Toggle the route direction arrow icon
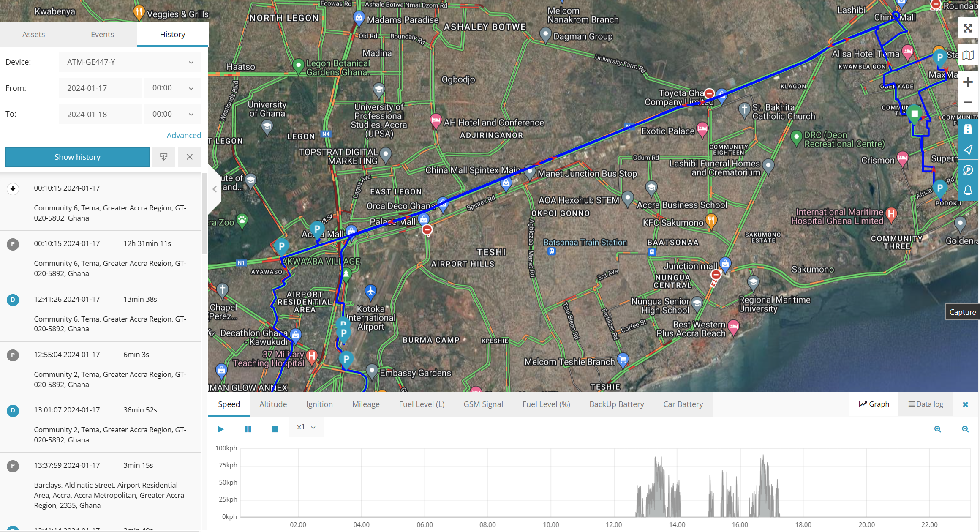 (x=968, y=150)
